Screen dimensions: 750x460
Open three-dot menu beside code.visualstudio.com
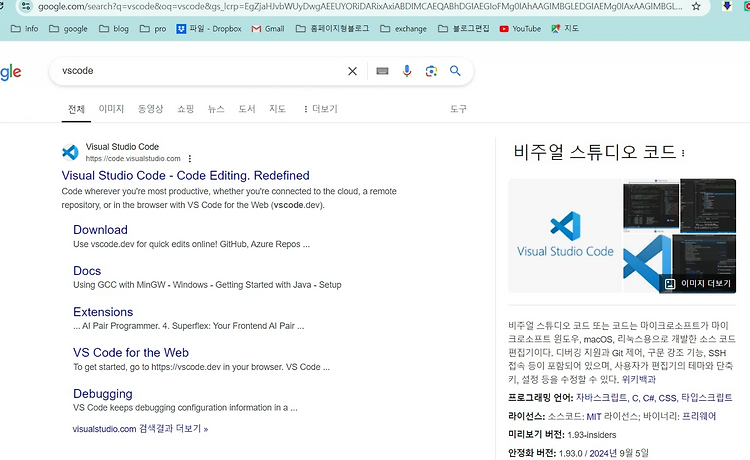coord(190,158)
